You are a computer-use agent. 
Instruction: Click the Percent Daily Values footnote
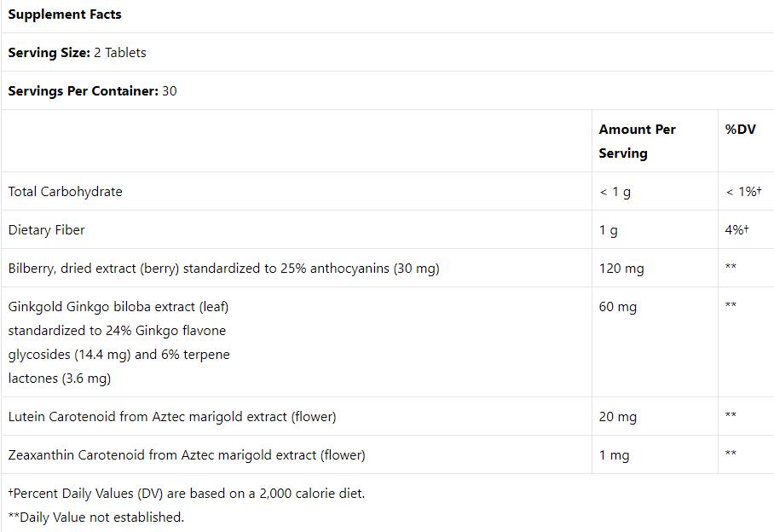[x=187, y=494]
